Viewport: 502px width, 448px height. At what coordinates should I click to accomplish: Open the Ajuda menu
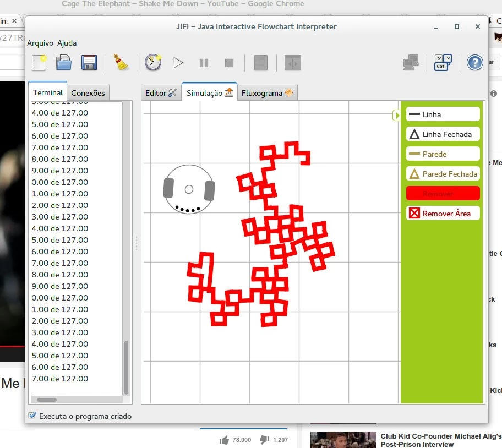click(x=67, y=43)
